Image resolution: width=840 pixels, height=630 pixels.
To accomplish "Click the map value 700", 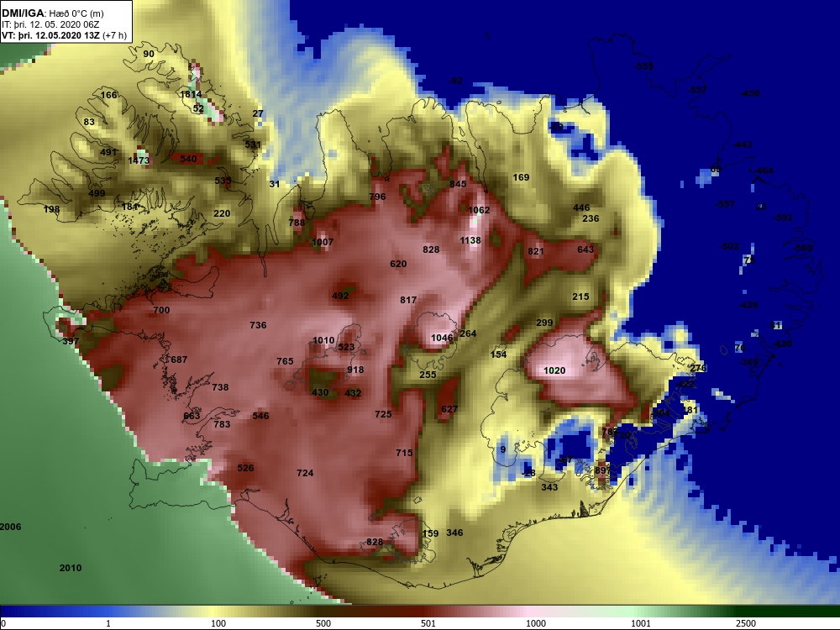I will coord(161,310).
